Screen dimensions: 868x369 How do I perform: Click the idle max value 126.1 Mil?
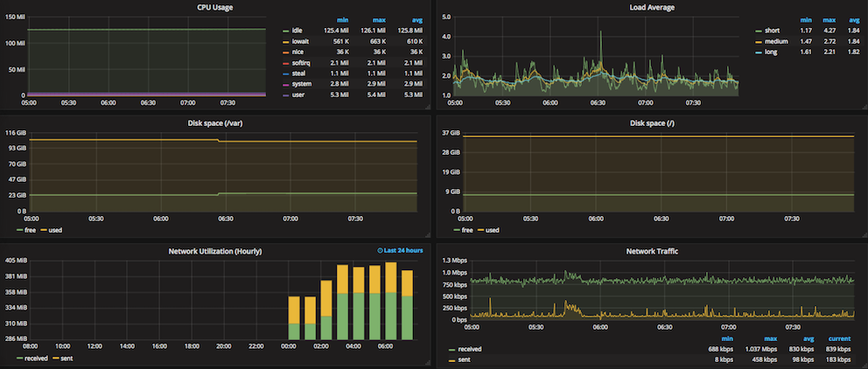(x=373, y=31)
